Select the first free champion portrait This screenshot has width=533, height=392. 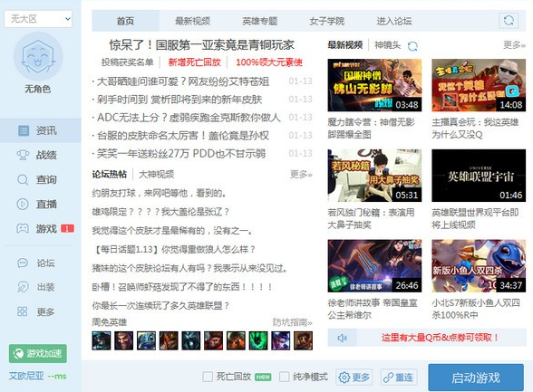(102, 340)
